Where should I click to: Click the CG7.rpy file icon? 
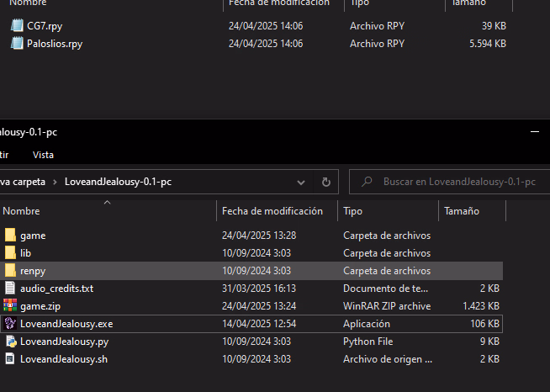click(x=18, y=26)
